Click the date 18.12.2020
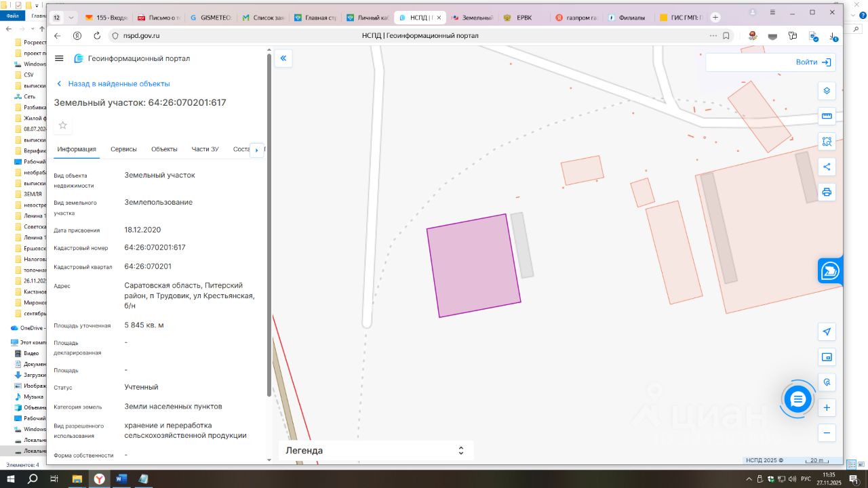 pos(142,230)
